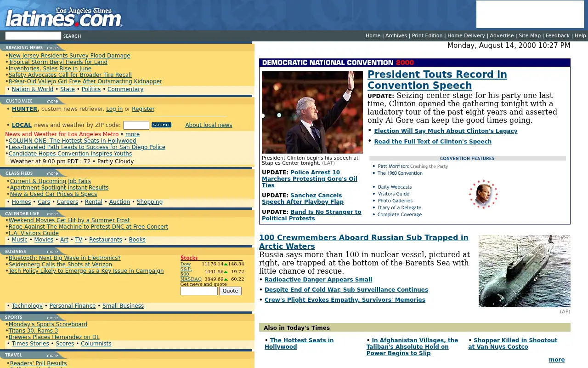This screenshot has height=368, width=588.
Task: Open the Customize 'more' tab
Action: point(52,101)
